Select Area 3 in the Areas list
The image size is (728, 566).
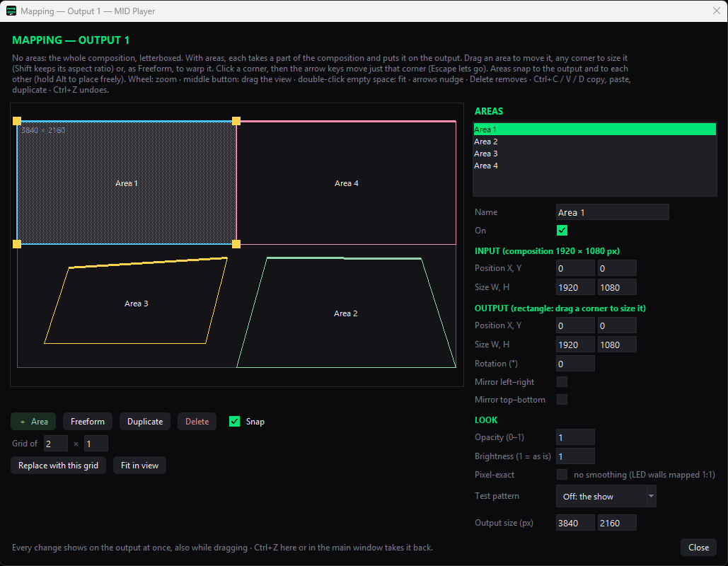(x=594, y=154)
